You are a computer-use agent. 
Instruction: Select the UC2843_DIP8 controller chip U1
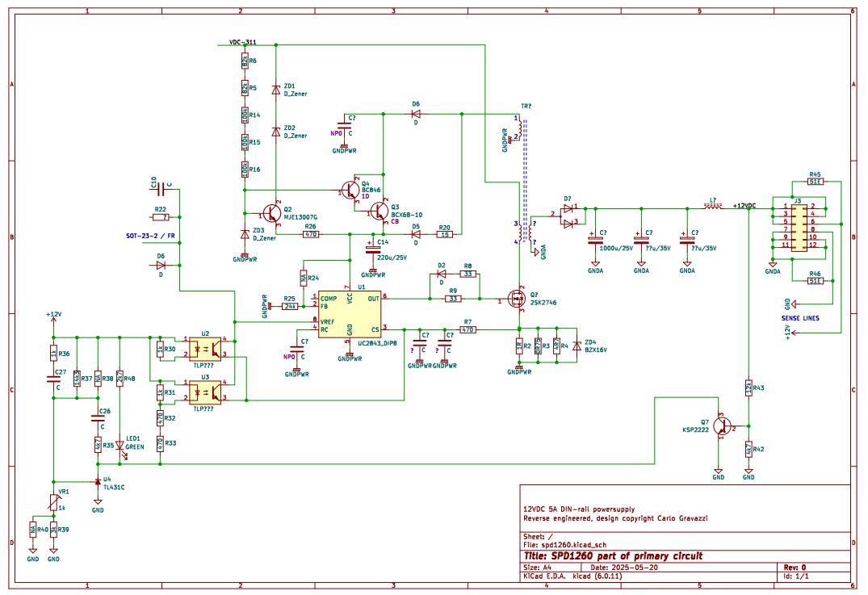pos(350,314)
